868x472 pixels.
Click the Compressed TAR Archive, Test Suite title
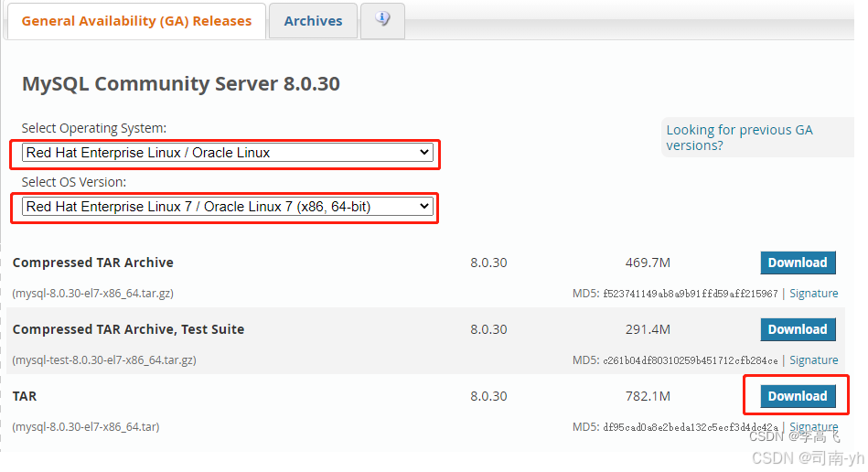128,329
